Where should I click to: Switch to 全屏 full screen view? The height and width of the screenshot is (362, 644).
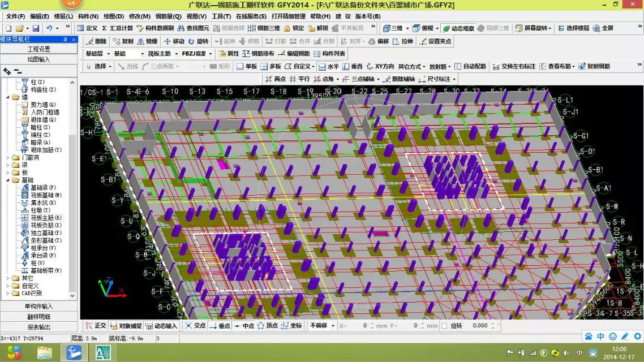[x=603, y=28]
